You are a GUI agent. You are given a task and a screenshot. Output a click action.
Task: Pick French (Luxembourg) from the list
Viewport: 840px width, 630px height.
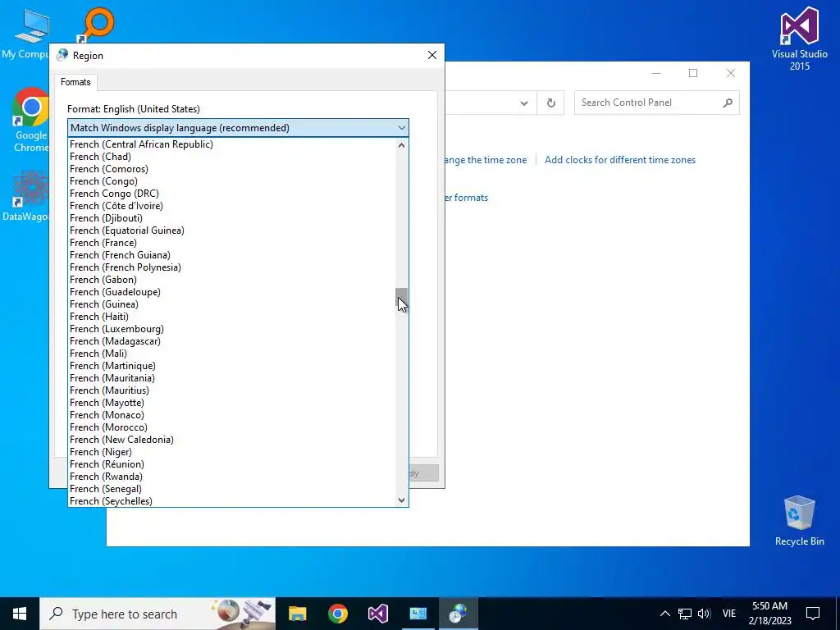tap(232, 329)
